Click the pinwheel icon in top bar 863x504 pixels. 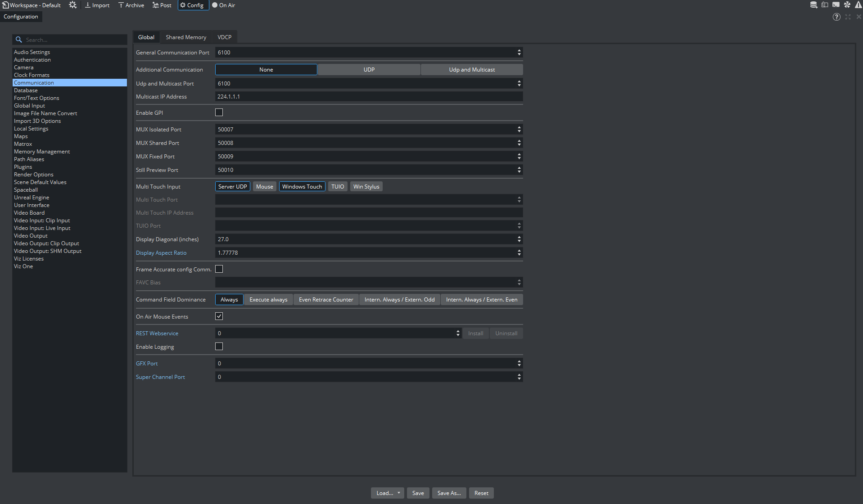(x=847, y=5)
